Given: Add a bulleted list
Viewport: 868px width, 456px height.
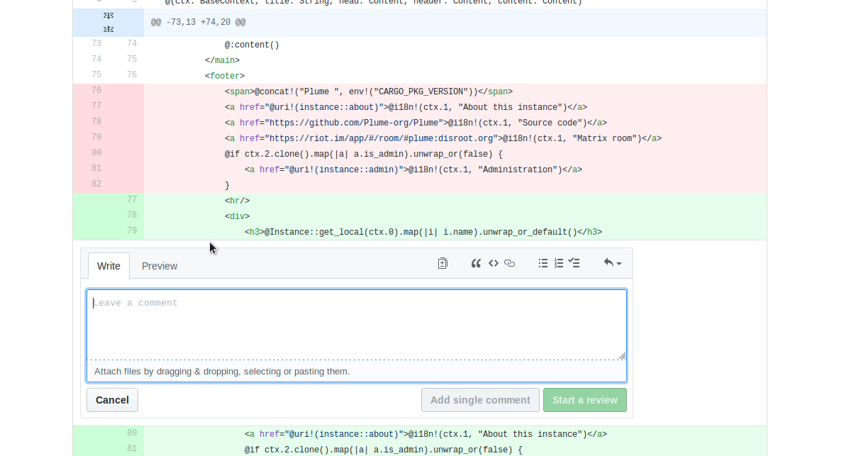Looking at the screenshot, I should [543, 263].
